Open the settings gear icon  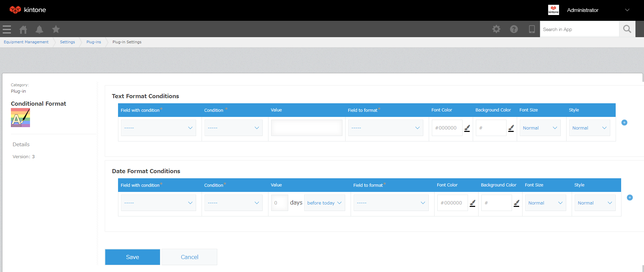click(496, 29)
